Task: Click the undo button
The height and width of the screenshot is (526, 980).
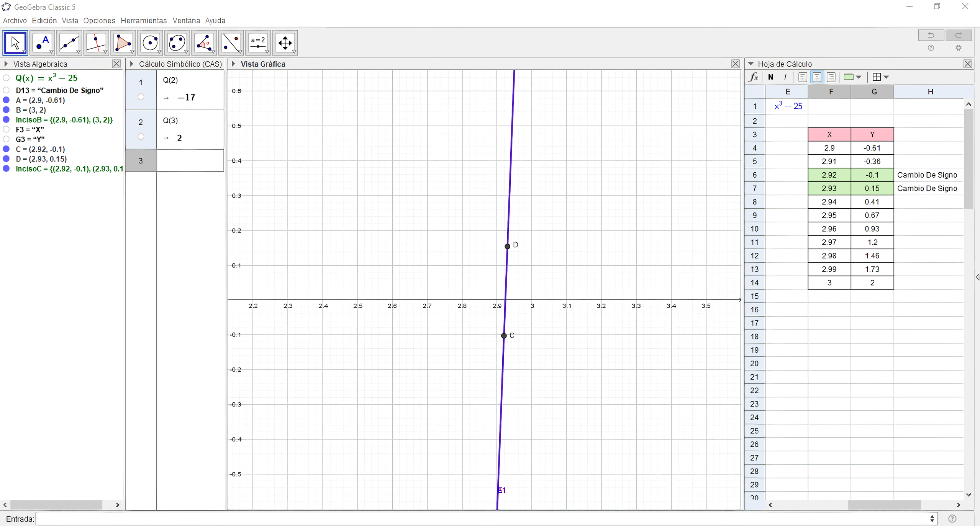Action: pos(931,35)
